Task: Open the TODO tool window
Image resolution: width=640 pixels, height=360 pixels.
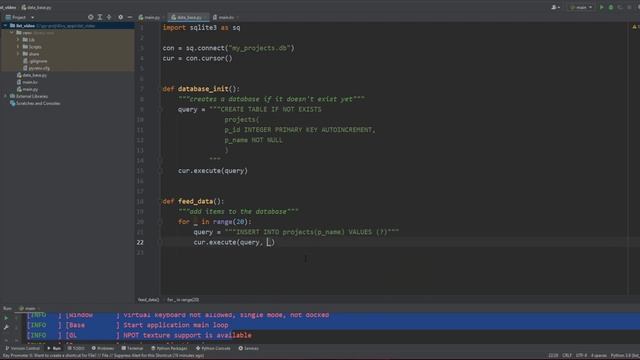Action: 76,348
